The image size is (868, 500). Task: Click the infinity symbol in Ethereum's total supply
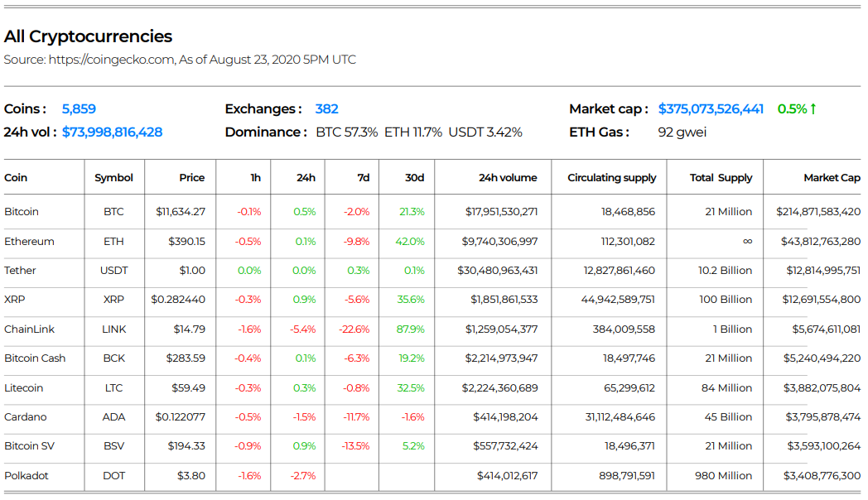pos(747,242)
